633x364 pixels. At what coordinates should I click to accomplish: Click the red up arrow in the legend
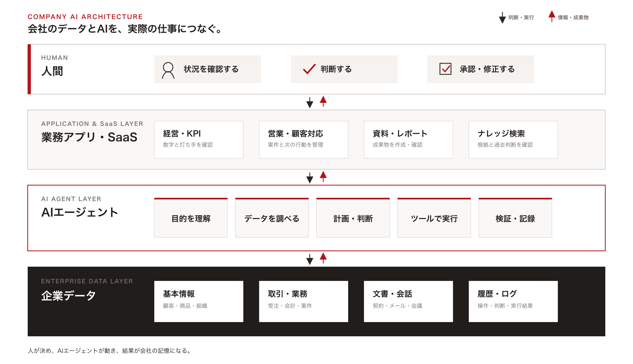(x=552, y=16)
